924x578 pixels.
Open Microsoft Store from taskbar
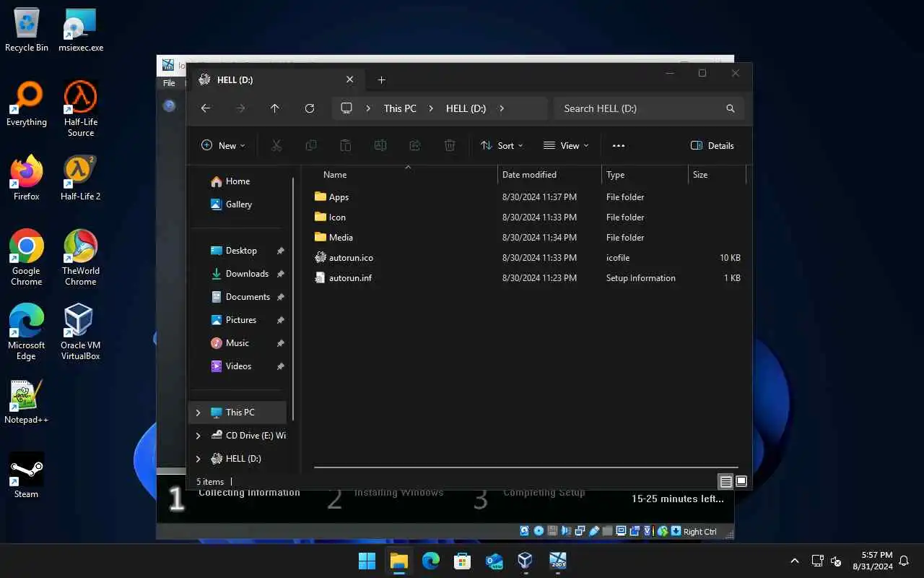(x=463, y=561)
